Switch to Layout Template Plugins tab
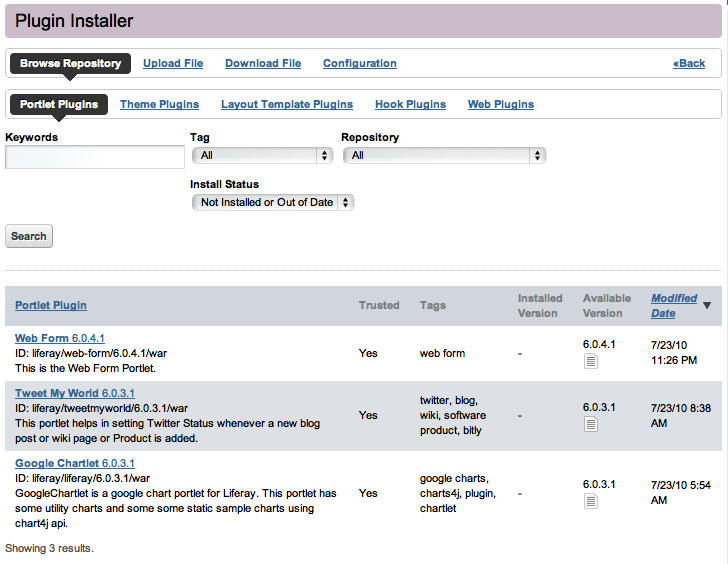The height and width of the screenshot is (564, 728). click(x=287, y=104)
